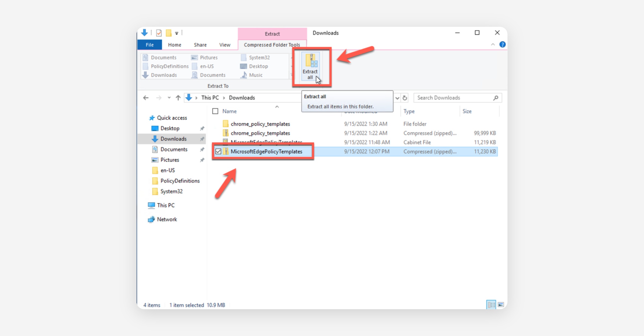
Task: Open the File menu
Action: coord(149,45)
